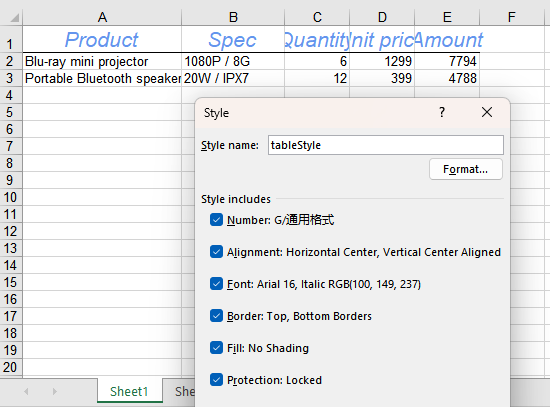Select column A header
The width and height of the screenshot is (550, 407).
pos(102,17)
